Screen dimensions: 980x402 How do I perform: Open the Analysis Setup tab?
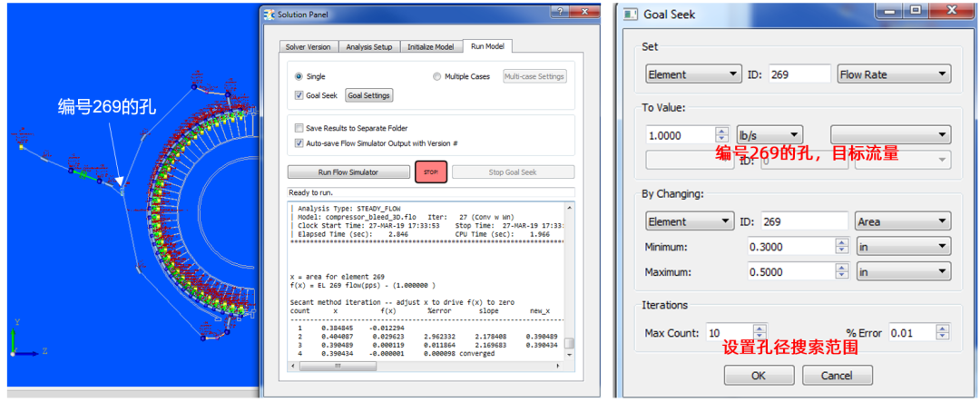[x=369, y=47]
